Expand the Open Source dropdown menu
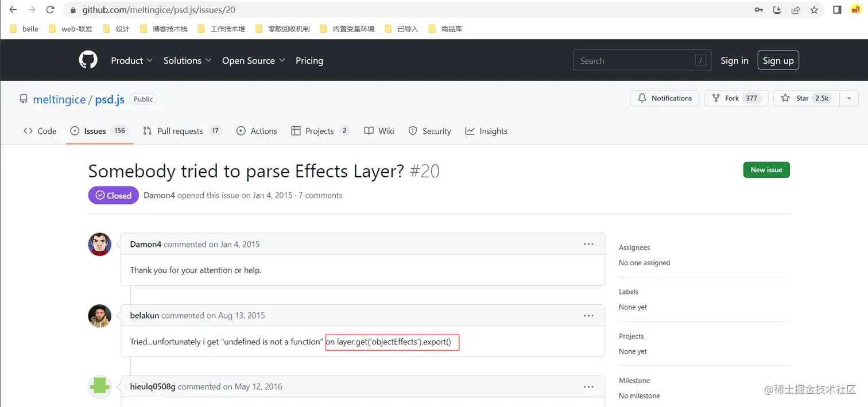This screenshot has height=407, width=868. pos(254,60)
